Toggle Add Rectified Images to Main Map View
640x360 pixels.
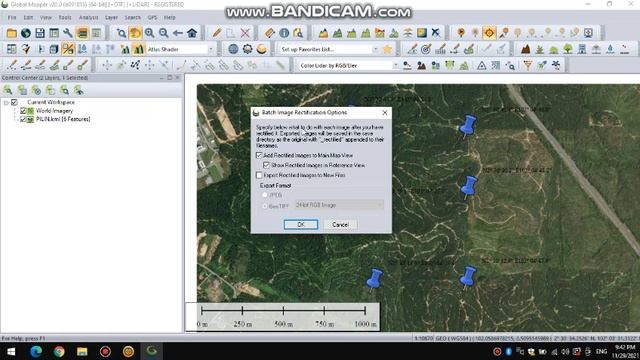[259, 155]
